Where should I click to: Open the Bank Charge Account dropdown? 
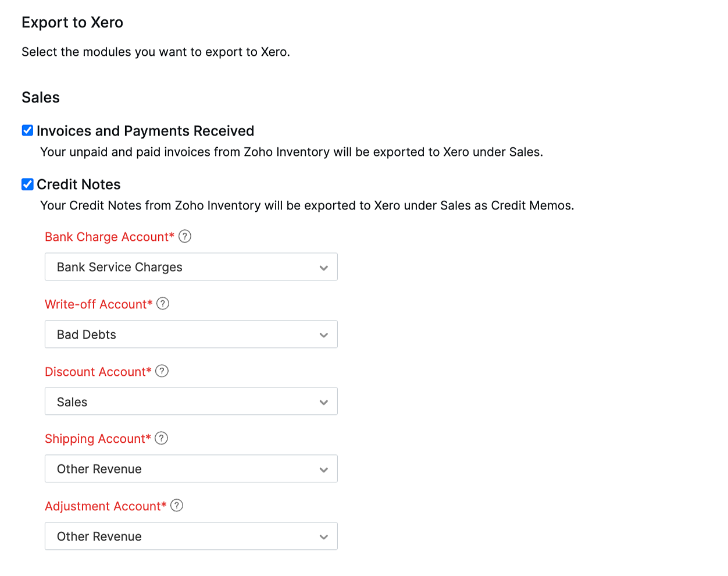191,266
